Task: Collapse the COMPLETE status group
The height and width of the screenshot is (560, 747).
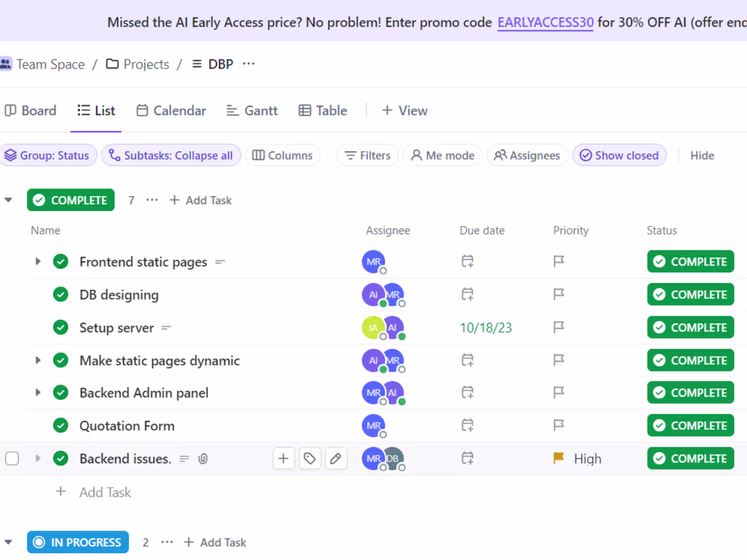Action: (x=8, y=200)
